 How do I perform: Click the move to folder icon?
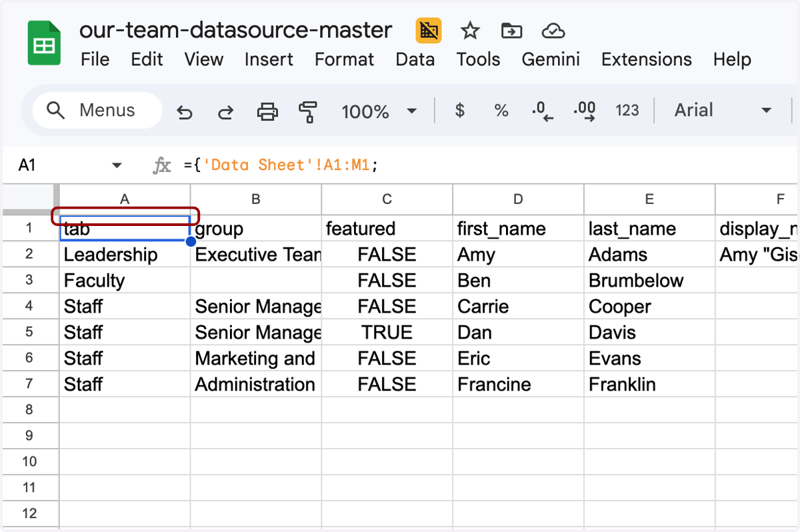tap(511, 31)
